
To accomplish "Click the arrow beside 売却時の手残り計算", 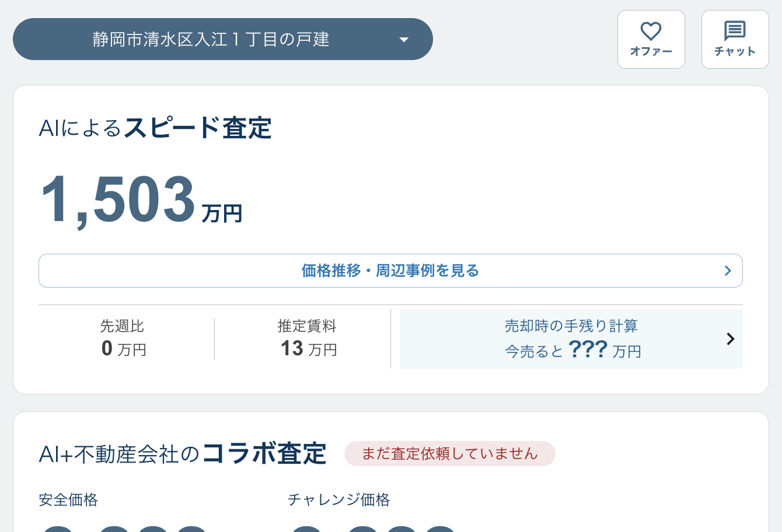I will point(730,339).
